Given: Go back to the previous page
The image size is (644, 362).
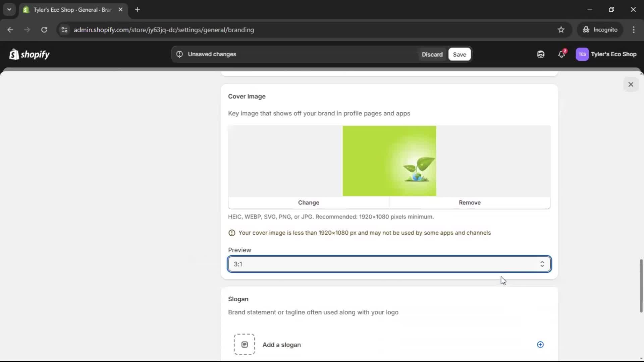Looking at the screenshot, I should (x=10, y=30).
